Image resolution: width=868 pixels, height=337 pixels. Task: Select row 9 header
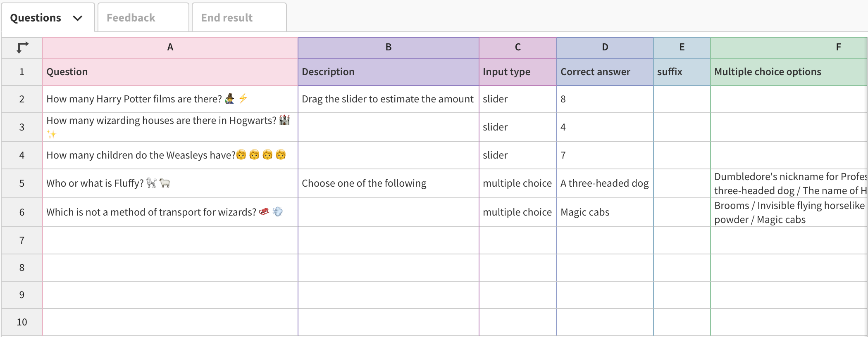22,295
